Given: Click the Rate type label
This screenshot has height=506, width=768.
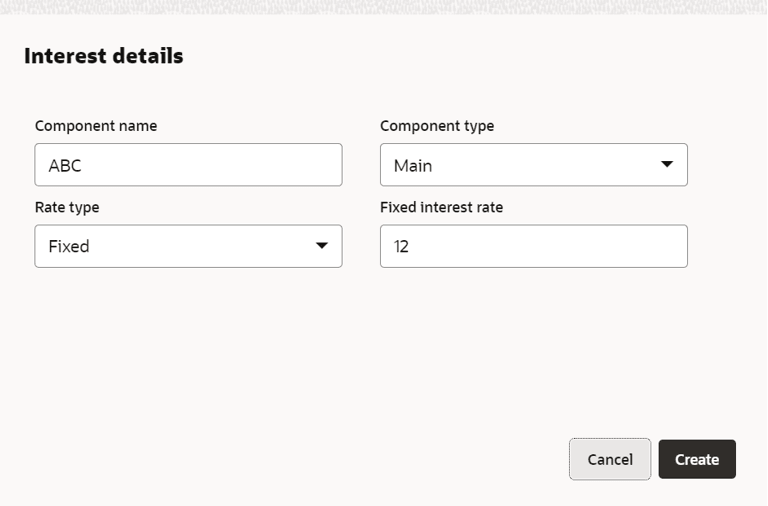Looking at the screenshot, I should click(x=67, y=208).
